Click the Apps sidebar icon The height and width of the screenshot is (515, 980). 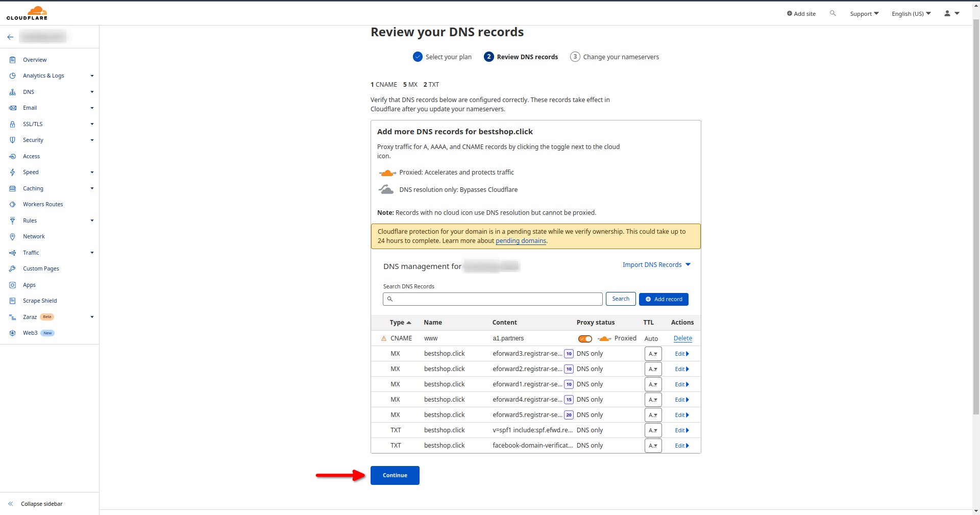[13, 285]
